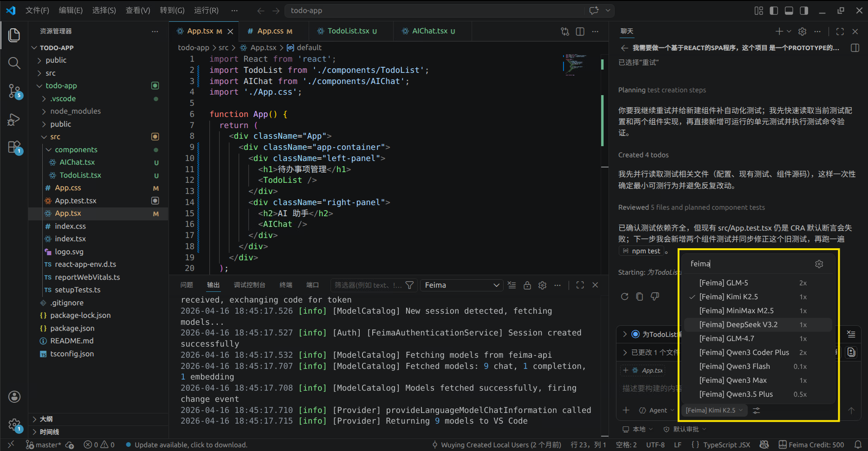868x451 pixels.
Task: Open the Accounts menu icon
Action: tap(14, 397)
